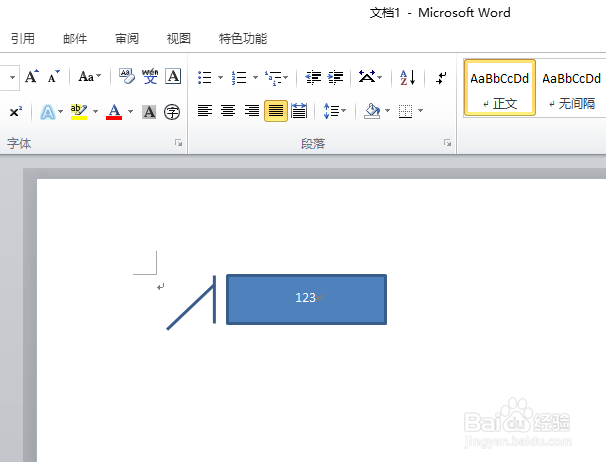This screenshot has width=606, height=462.
Task: Open the 邮件 (Mailings) tab
Action: click(x=75, y=39)
